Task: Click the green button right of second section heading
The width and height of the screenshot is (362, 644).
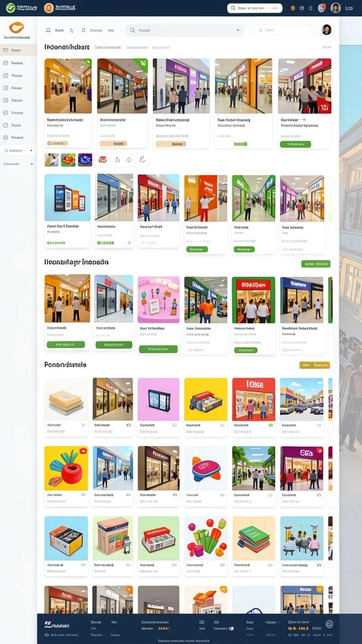Action: click(315, 264)
